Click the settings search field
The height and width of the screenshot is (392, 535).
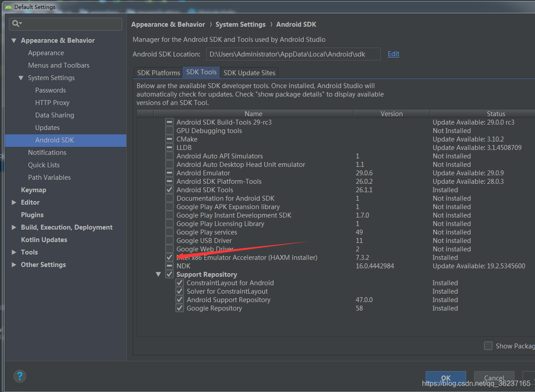[66, 24]
